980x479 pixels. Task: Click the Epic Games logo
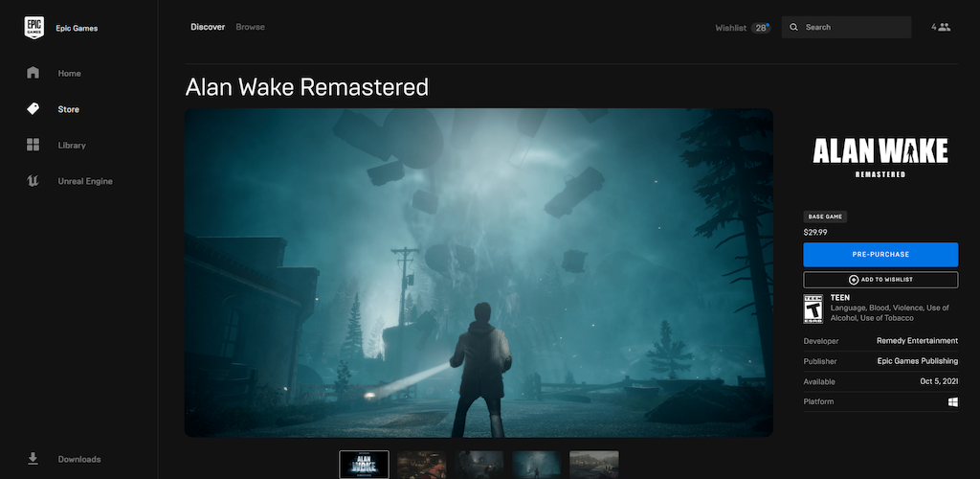(x=33, y=28)
